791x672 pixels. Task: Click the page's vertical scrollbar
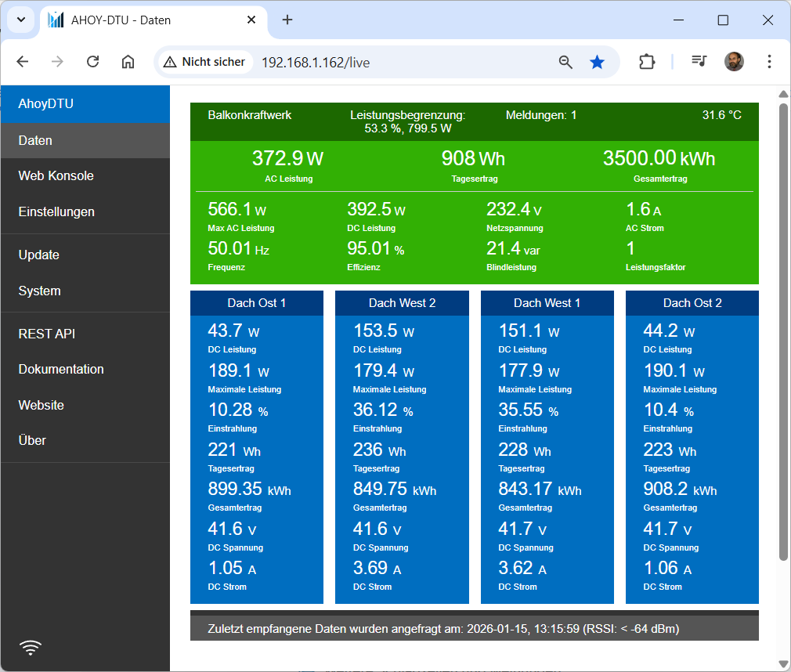[x=783, y=329]
